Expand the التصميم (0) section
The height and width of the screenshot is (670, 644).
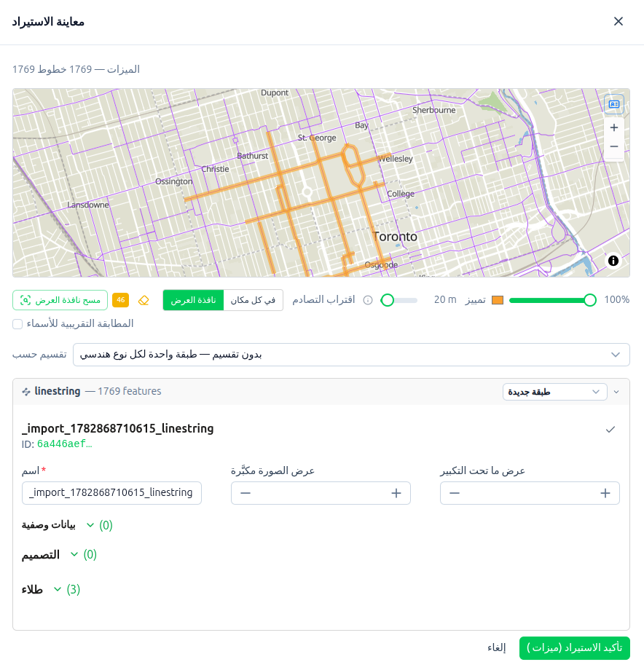[59, 555]
